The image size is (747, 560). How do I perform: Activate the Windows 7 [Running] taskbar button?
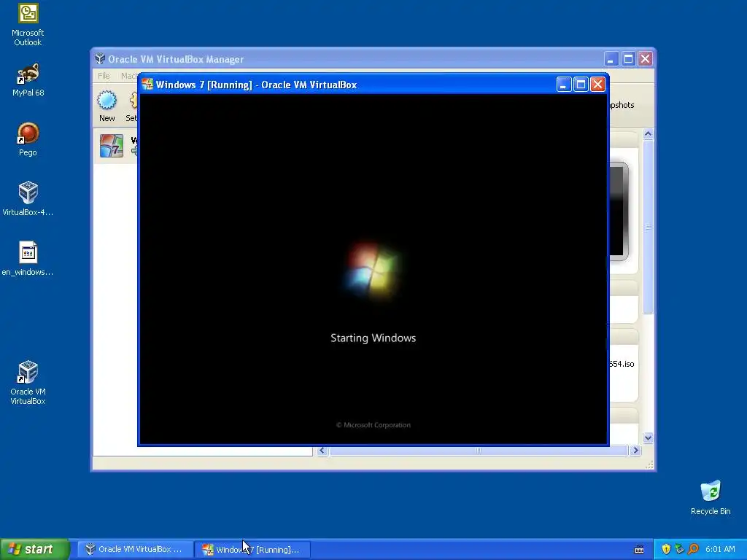[x=252, y=549]
